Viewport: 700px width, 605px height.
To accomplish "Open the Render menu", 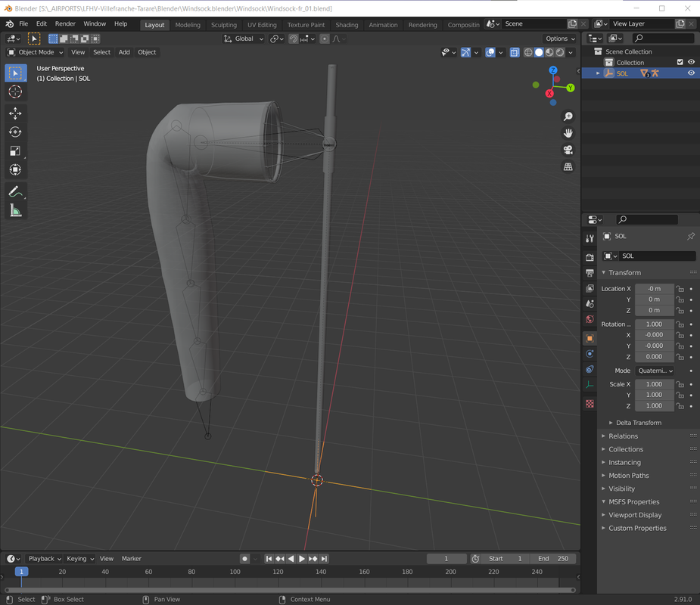I will (65, 24).
